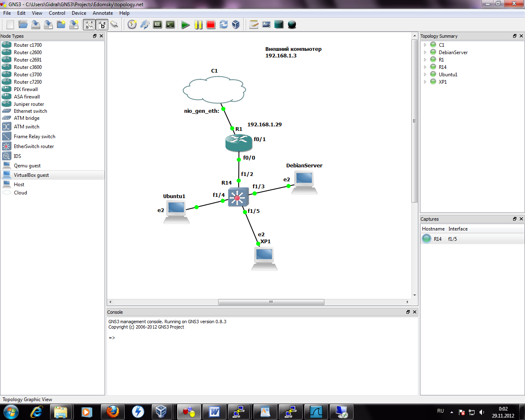Expand R1 node in Topology Summary
The height and width of the screenshot is (420, 525).
point(425,60)
